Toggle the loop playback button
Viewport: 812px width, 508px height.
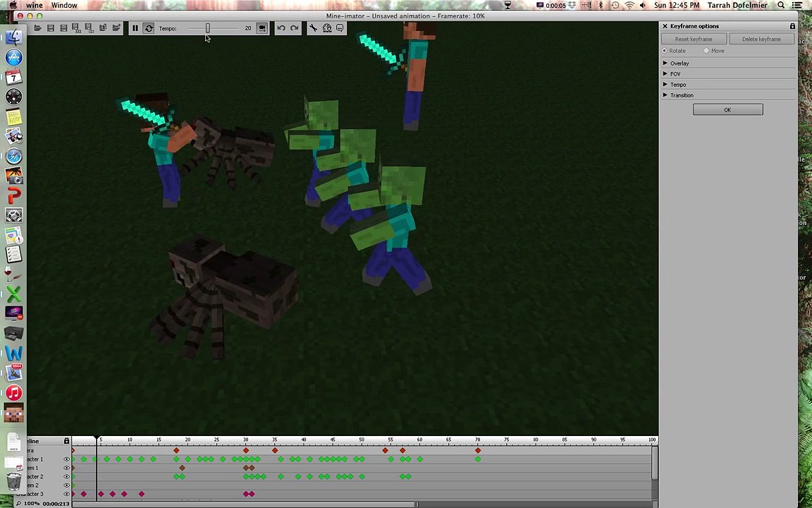coord(149,28)
